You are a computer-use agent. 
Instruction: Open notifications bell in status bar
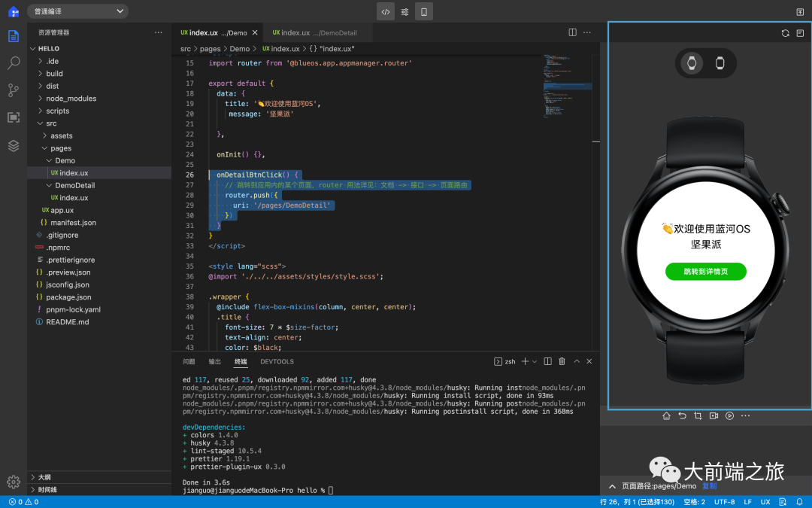(x=799, y=502)
